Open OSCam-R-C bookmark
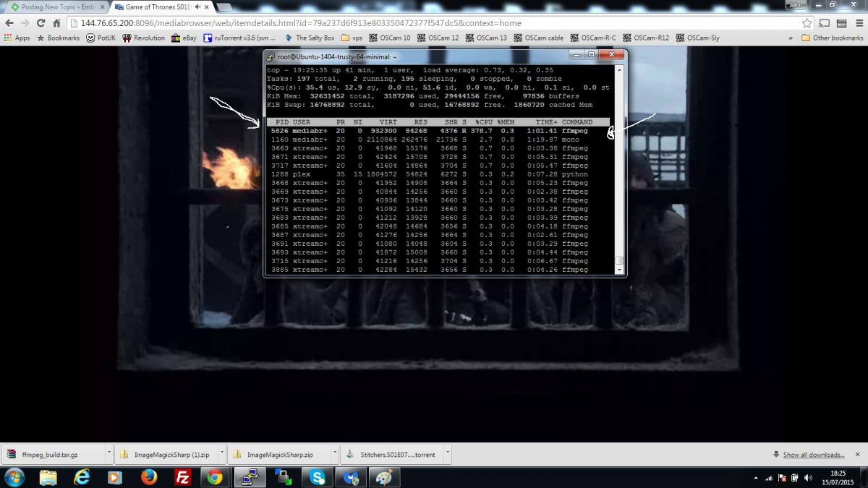This screenshot has width=868, height=488. click(x=593, y=38)
